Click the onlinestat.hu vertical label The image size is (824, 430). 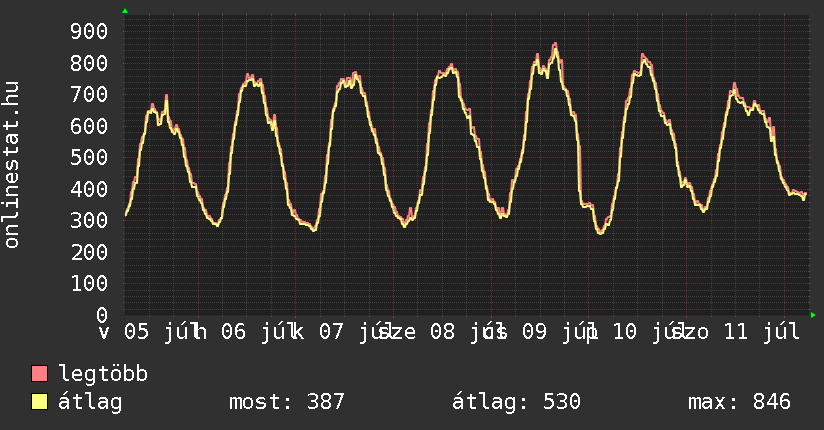[11, 164]
